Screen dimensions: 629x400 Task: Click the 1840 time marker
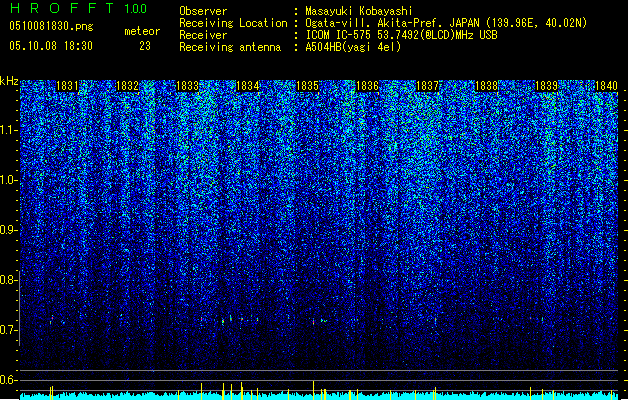pos(606,86)
